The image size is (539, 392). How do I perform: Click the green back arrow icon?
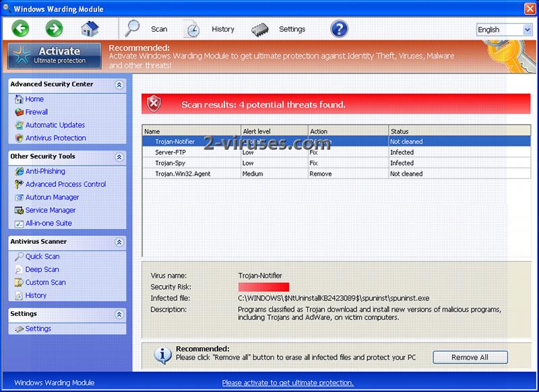point(20,28)
